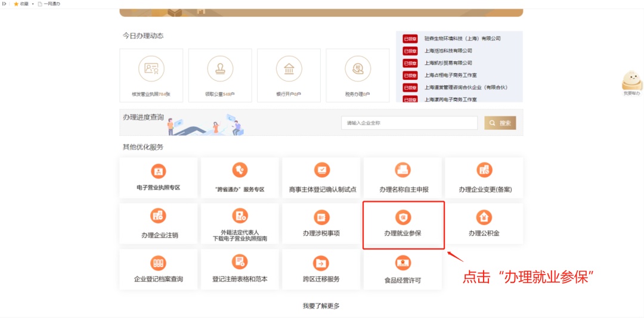Image resolution: width=644 pixels, height=318 pixels.
Task: Open the 电子营业执照专区 service icon
Action: [x=158, y=172]
